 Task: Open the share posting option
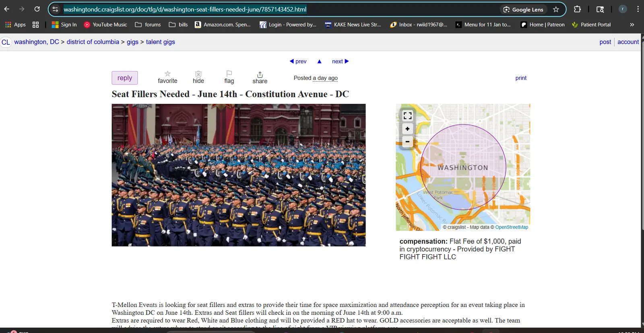pyautogui.click(x=260, y=75)
